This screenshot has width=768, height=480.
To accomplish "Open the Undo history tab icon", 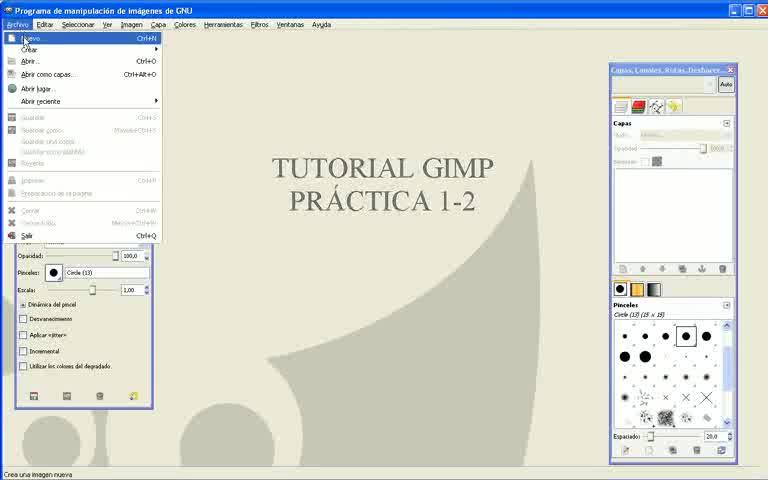I will pyautogui.click(x=674, y=107).
